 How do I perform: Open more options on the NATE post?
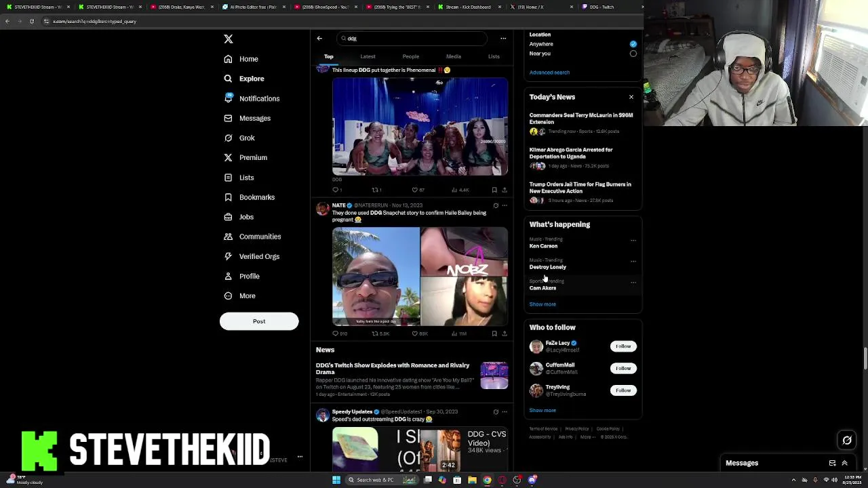tap(505, 205)
